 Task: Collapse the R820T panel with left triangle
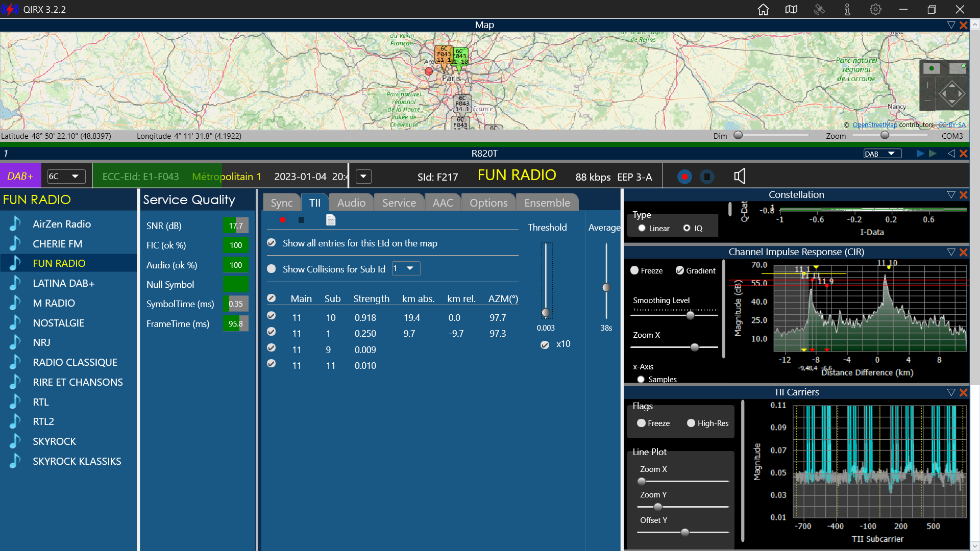[x=951, y=154]
